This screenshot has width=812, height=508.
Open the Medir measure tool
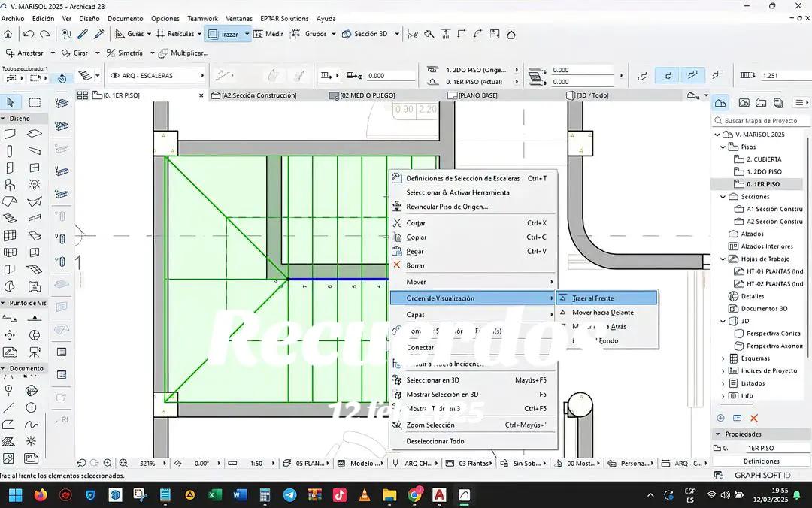point(268,34)
